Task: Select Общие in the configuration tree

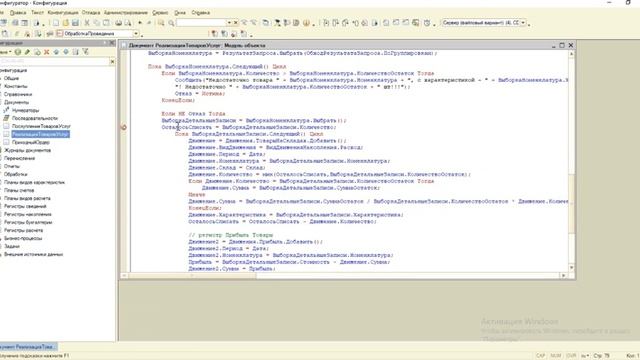Action: click(11, 78)
